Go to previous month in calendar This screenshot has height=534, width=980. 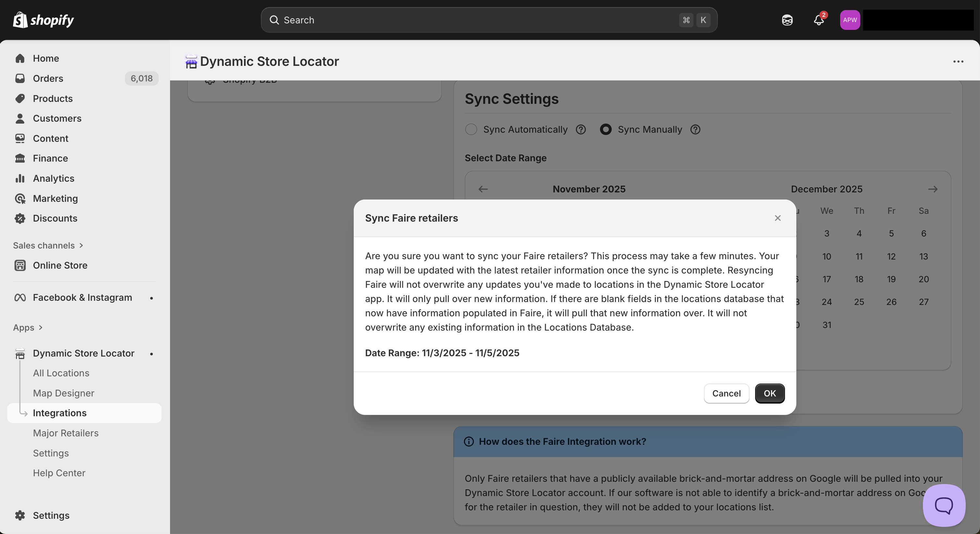click(483, 189)
